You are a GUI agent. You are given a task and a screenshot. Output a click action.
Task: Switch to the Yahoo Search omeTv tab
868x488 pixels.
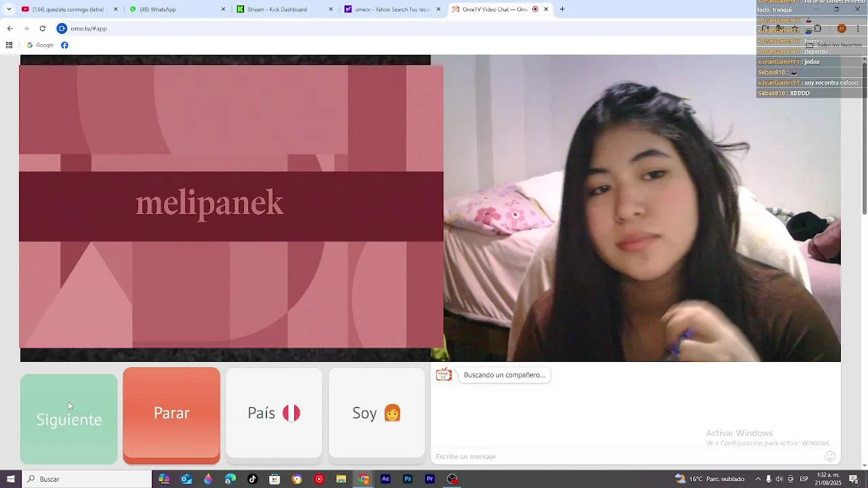point(392,9)
